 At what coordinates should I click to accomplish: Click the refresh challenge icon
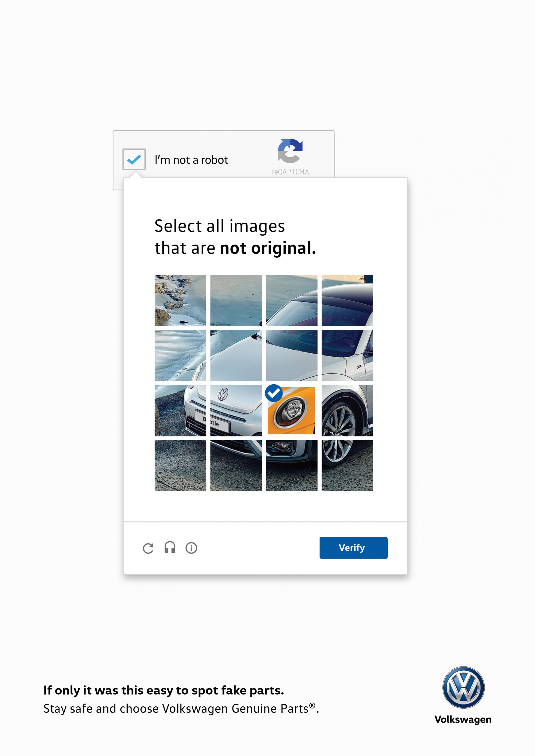148,548
